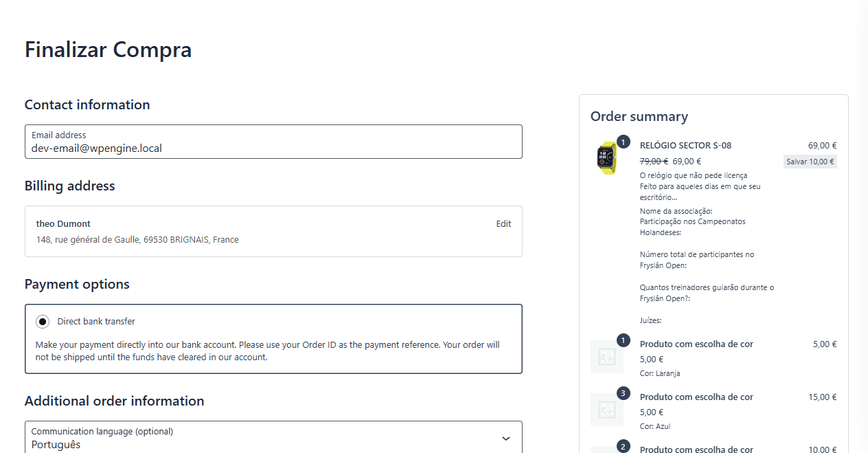Image resolution: width=868 pixels, height=453 pixels.
Task: Expand the Communication language chevron arrow
Action: pos(506,439)
